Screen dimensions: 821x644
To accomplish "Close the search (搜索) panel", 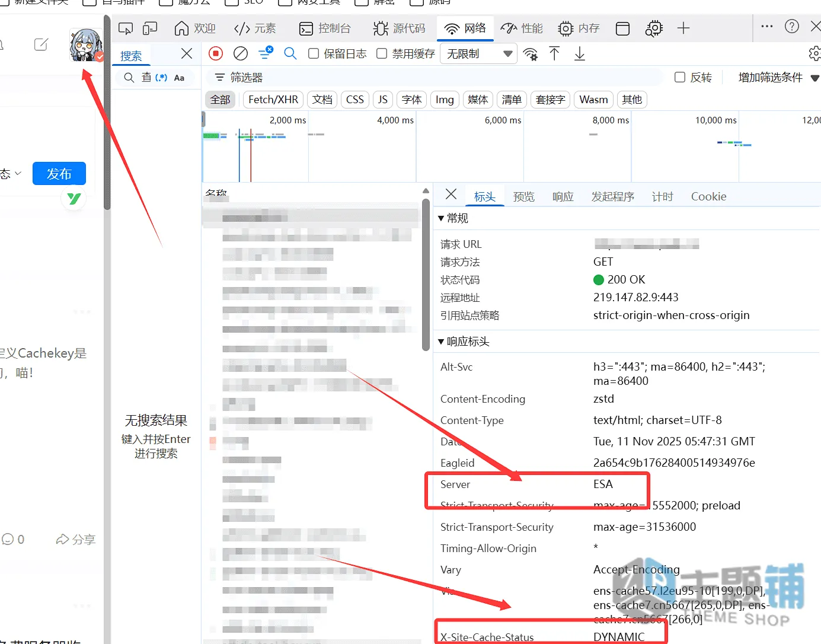I will [187, 54].
